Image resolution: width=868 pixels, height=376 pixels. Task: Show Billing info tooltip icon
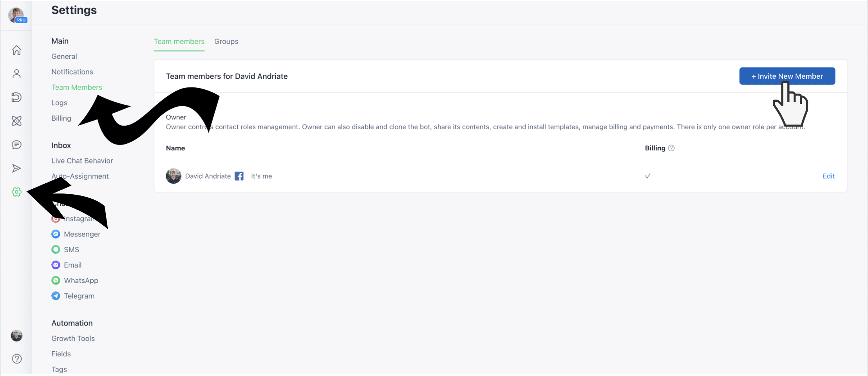(671, 148)
